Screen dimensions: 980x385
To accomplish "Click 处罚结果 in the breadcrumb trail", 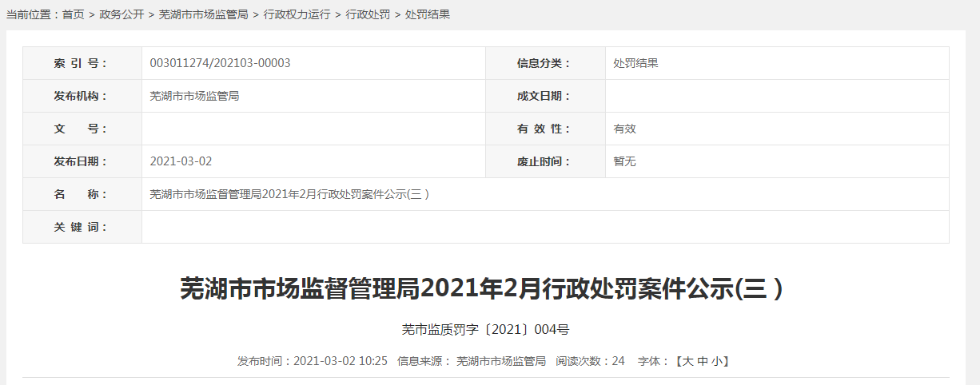I will tap(428, 14).
